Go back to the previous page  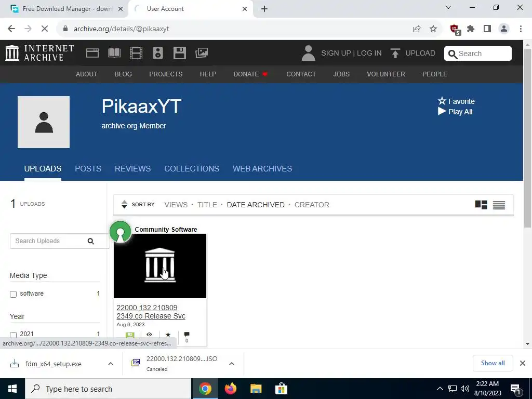11,29
